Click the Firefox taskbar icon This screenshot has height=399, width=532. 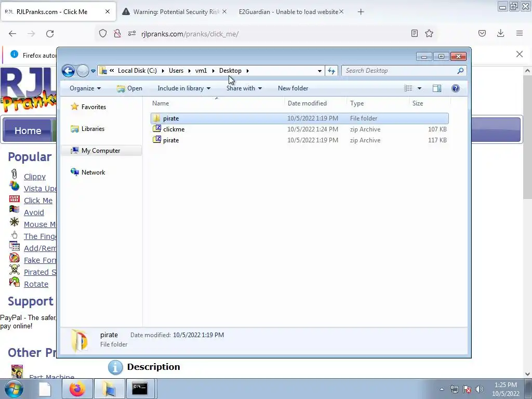point(77,389)
